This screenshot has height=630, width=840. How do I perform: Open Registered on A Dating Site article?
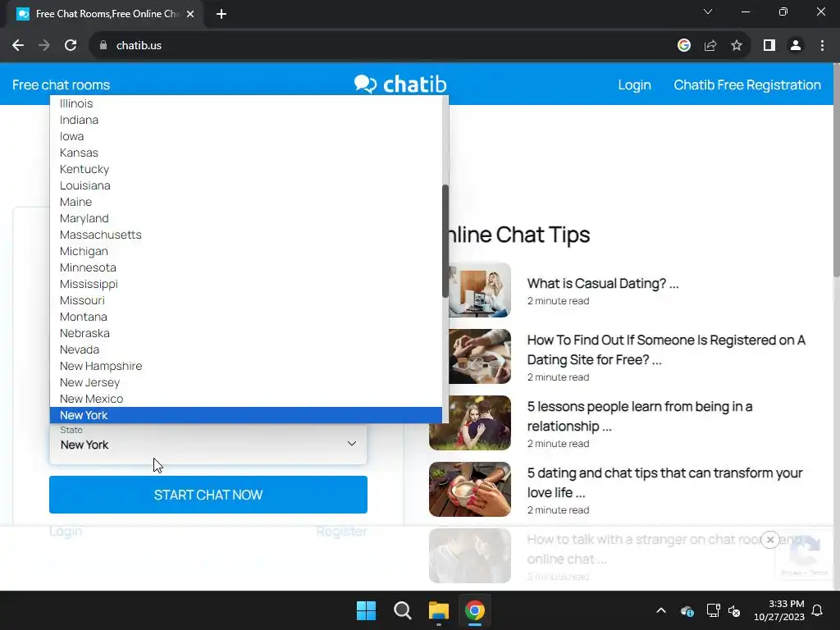point(666,349)
